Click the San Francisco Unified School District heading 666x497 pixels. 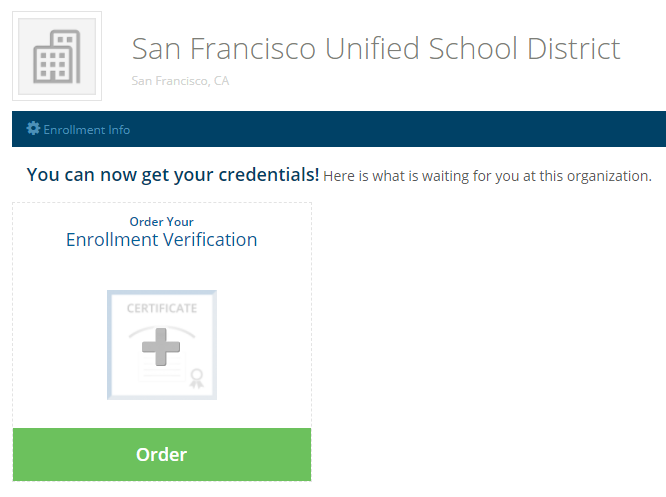click(x=376, y=48)
